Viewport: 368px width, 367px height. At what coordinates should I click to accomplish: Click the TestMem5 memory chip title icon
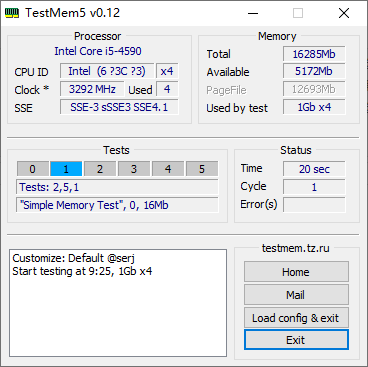click(12, 13)
